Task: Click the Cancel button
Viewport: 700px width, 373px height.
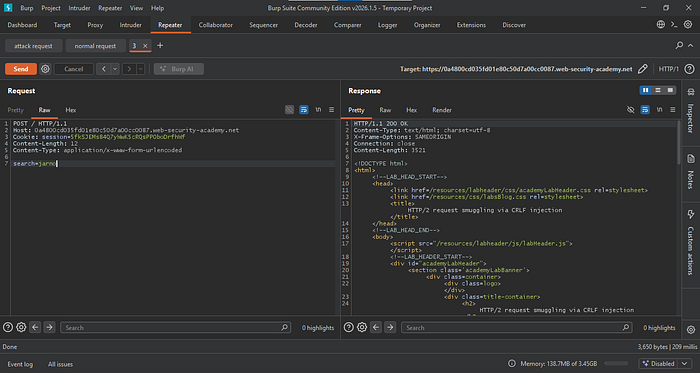Action: (74, 69)
